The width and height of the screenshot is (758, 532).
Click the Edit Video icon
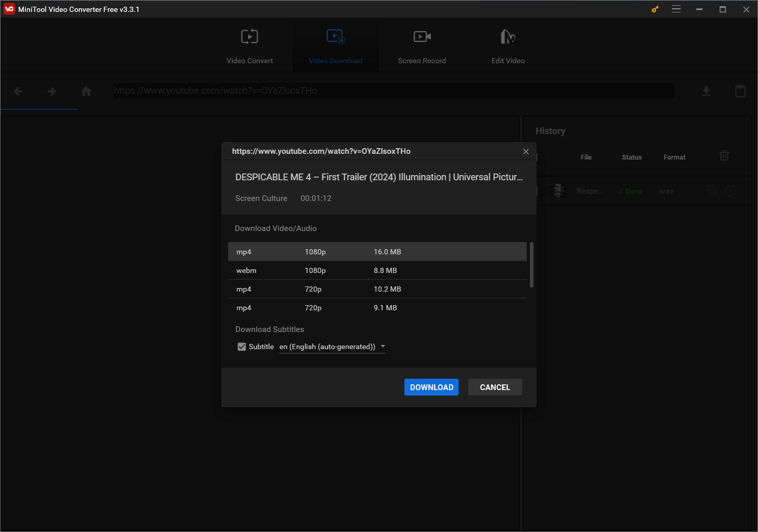click(x=508, y=37)
